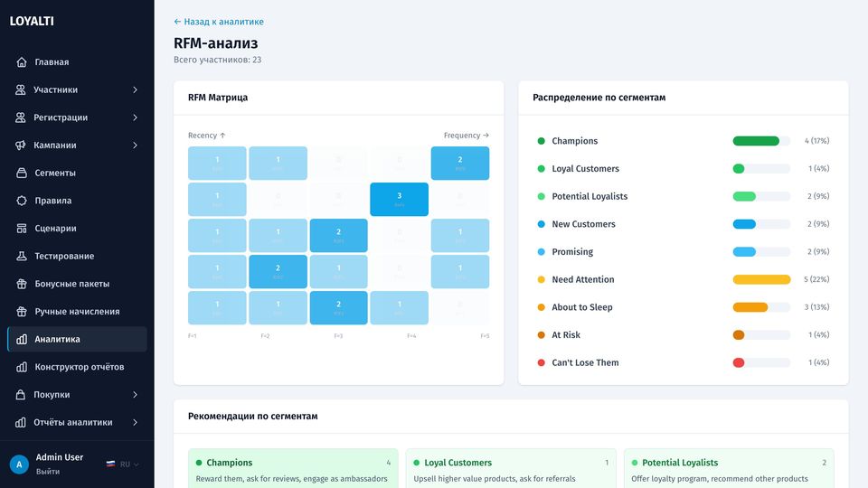Click the Отчёты аналитики chart icon
This screenshot has width=868, height=488.
(21, 422)
